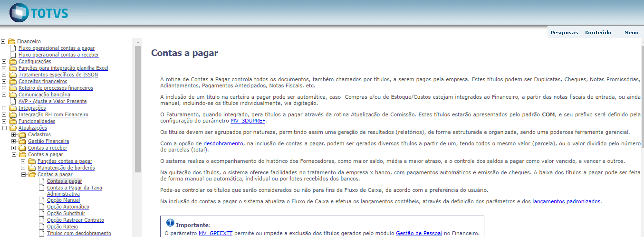This screenshot has height=237, width=644.
Task: Click the Gestão Financeira folder icon
Action: [x=23, y=141]
